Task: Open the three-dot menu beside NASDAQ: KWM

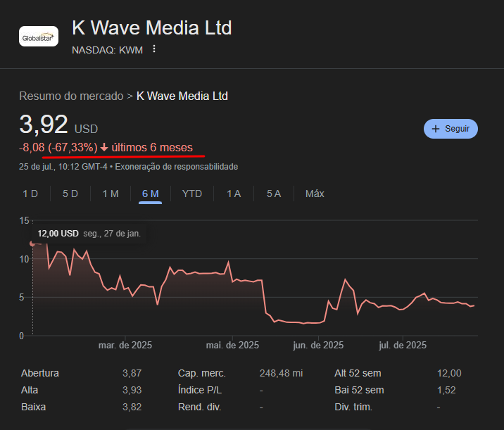Action: 154,49
